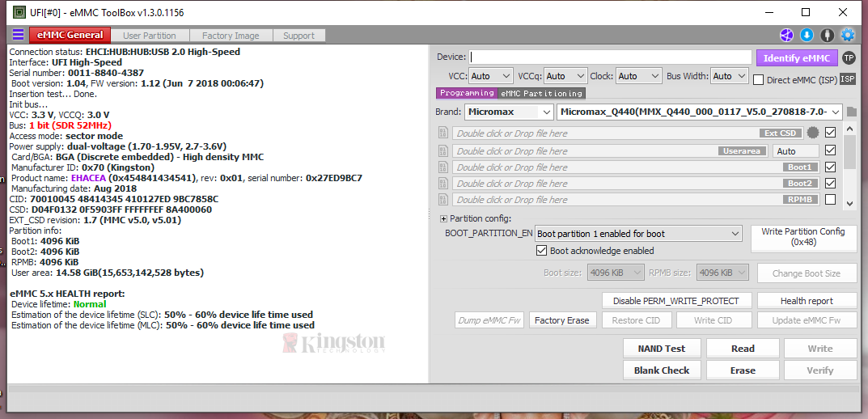868x419 pixels.
Task: Click the partition list scroll up arrow
Action: (849, 128)
